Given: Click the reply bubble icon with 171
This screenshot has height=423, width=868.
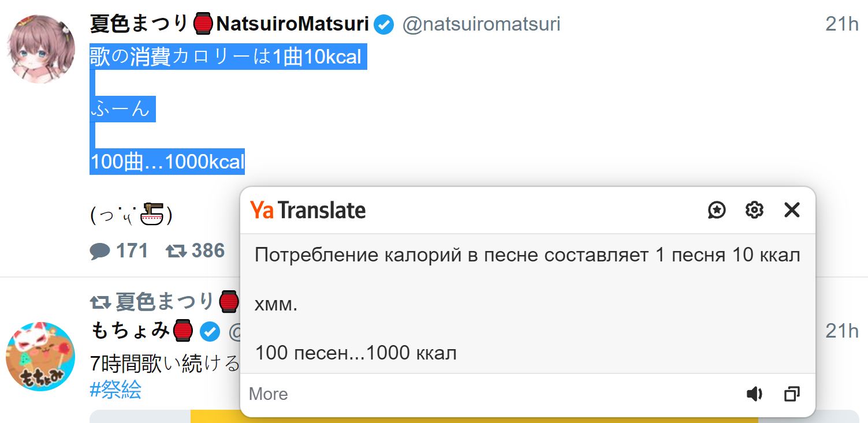Looking at the screenshot, I should pyautogui.click(x=100, y=252).
